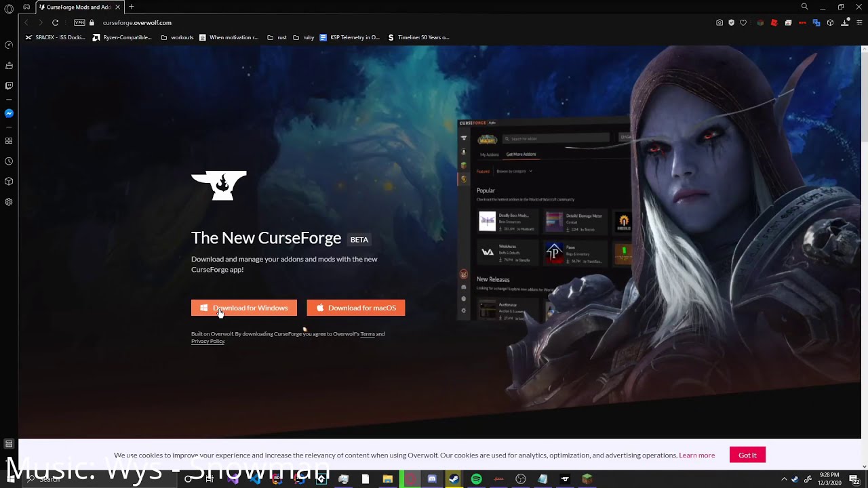Select the CurseForge Mods and Addons tab
Screen dimensions: 868x488
78,7
